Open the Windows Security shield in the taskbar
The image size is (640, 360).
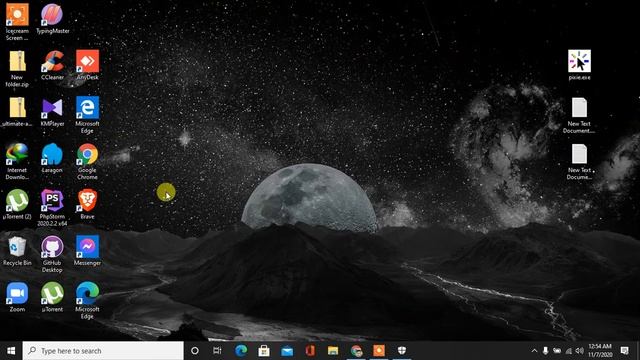[x=402, y=351]
